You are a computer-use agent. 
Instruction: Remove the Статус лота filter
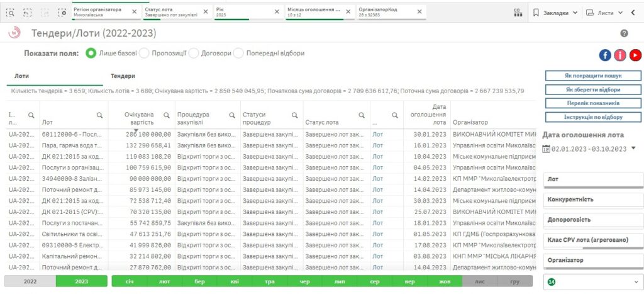(206, 11)
